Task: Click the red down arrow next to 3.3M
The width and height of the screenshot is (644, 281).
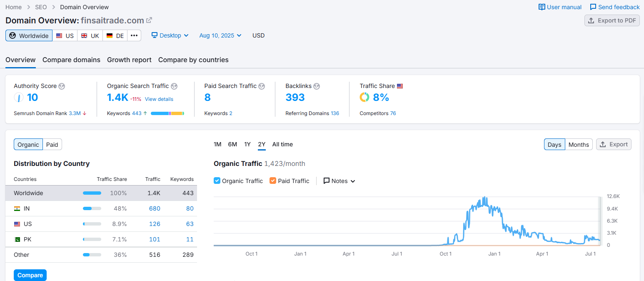Action: coord(85,113)
